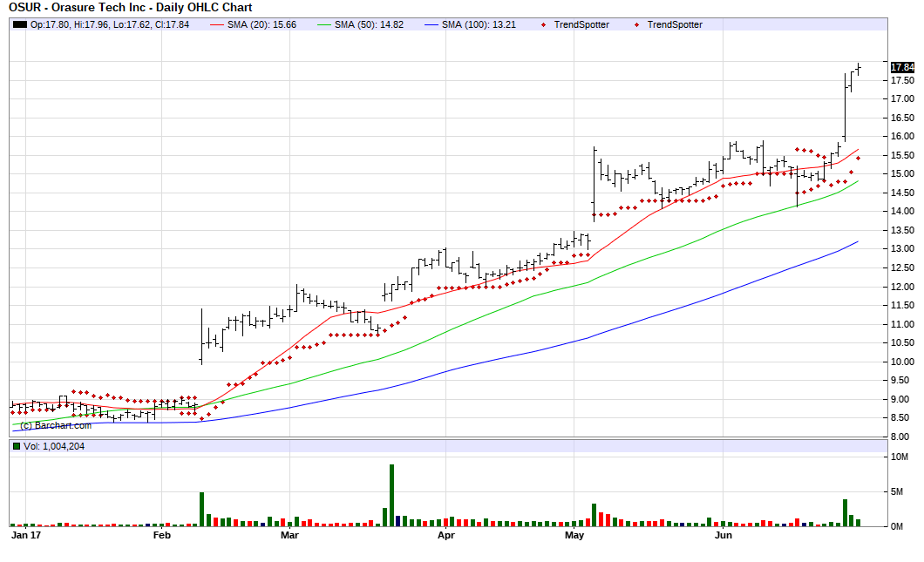This screenshot has width=924, height=562.
Task: Click the last OHLC price bar near 17.84
Action: coord(859,70)
